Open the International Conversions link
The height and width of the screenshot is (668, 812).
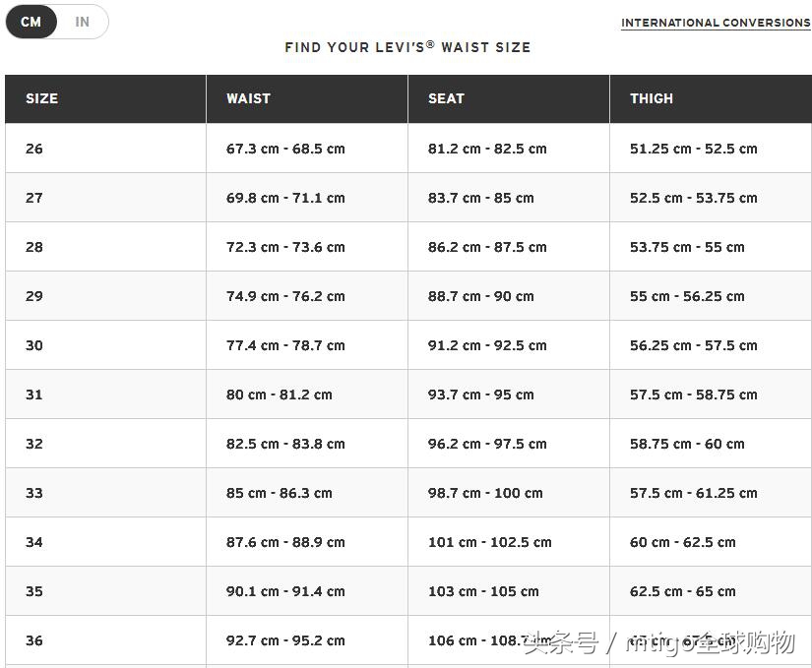(x=716, y=23)
